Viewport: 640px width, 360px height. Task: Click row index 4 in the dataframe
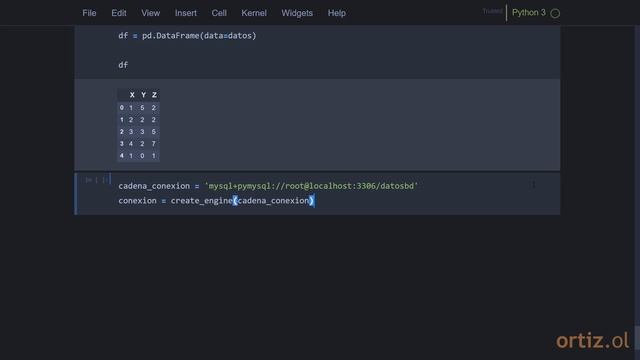pyautogui.click(x=122, y=156)
